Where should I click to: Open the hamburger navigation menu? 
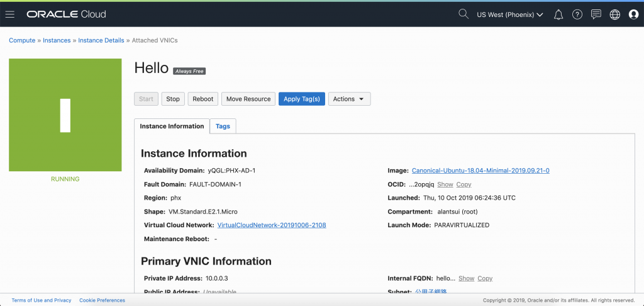click(x=10, y=14)
